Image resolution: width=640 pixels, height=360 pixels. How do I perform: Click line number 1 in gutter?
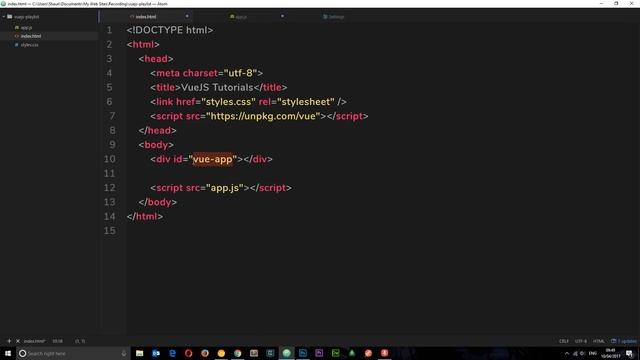coord(109,30)
